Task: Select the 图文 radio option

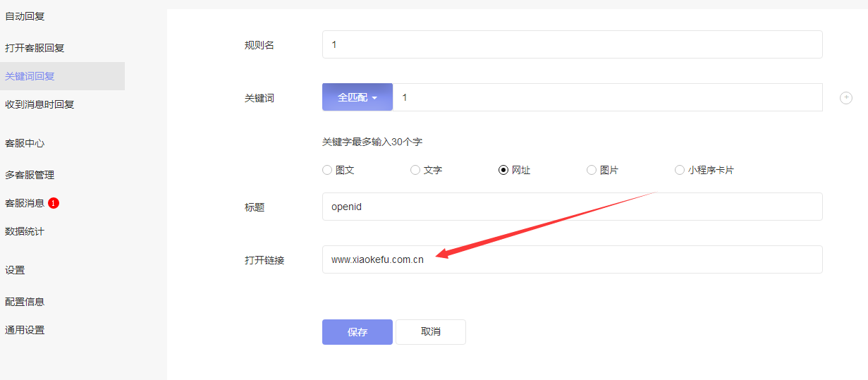Action: click(x=327, y=170)
